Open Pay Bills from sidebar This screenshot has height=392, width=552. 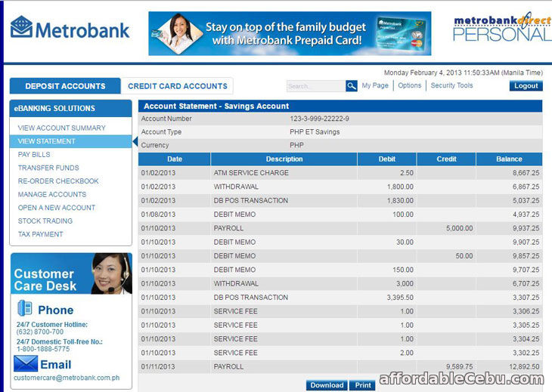34,155
